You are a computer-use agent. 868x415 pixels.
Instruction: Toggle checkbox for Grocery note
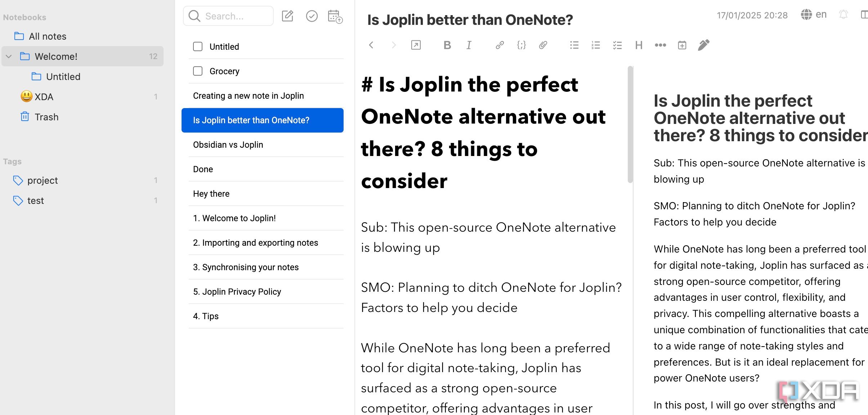coord(198,71)
